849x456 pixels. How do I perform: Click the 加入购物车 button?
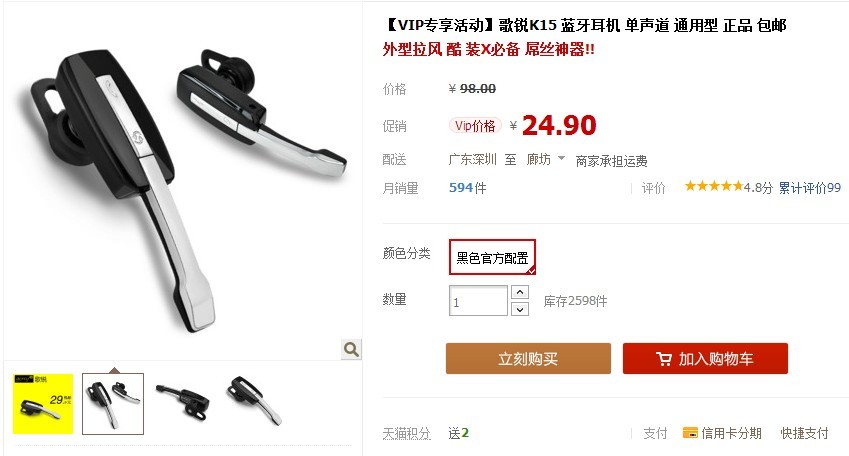pos(705,359)
